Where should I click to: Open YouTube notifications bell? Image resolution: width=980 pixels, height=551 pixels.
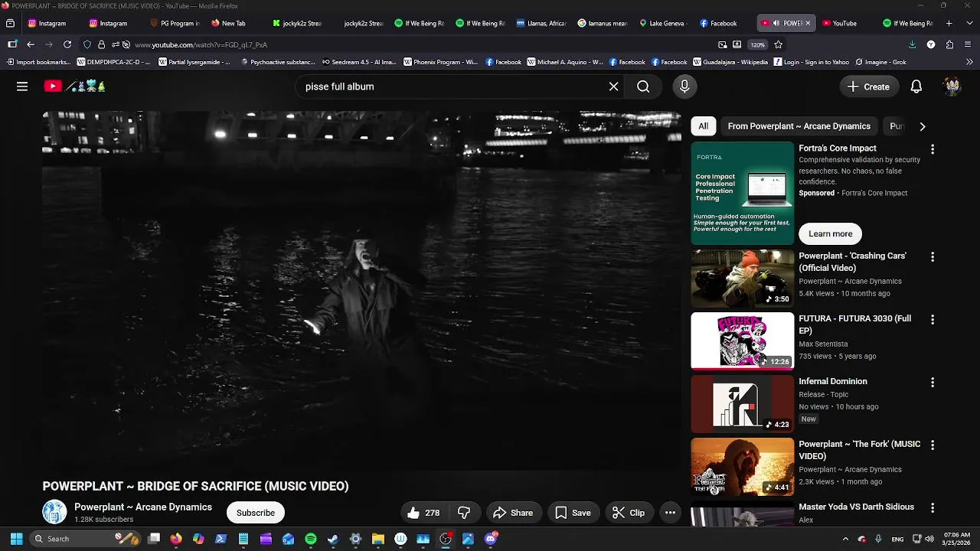click(x=916, y=86)
